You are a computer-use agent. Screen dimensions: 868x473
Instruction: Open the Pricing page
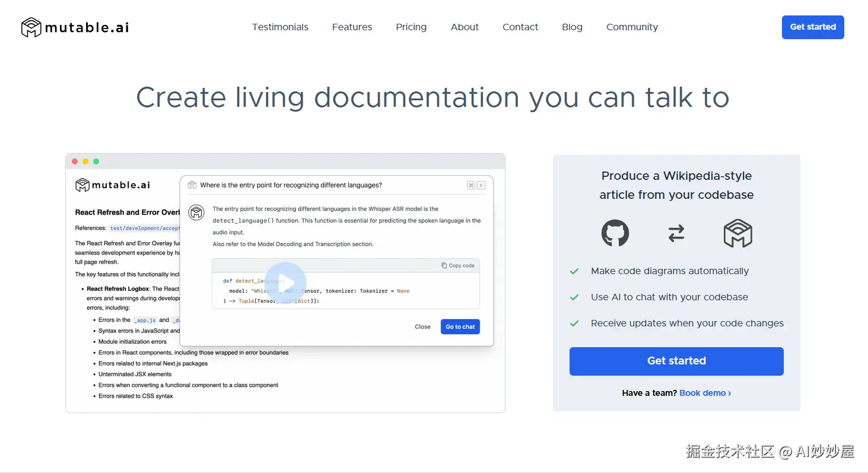tap(411, 27)
